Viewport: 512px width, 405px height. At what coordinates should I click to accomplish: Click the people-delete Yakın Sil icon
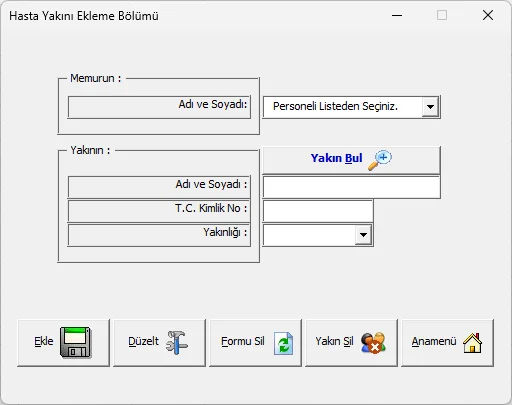click(x=373, y=343)
